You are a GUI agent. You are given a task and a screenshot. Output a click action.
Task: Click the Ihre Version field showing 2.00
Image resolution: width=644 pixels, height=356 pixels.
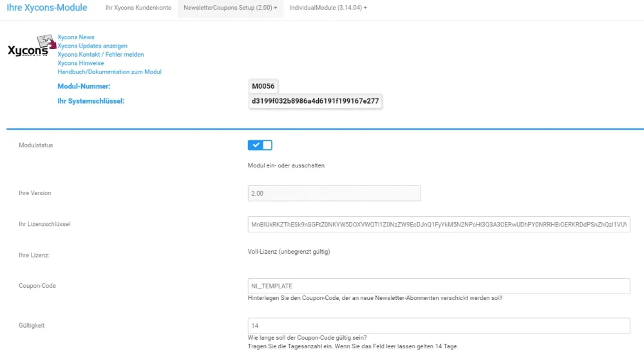[334, 193]
